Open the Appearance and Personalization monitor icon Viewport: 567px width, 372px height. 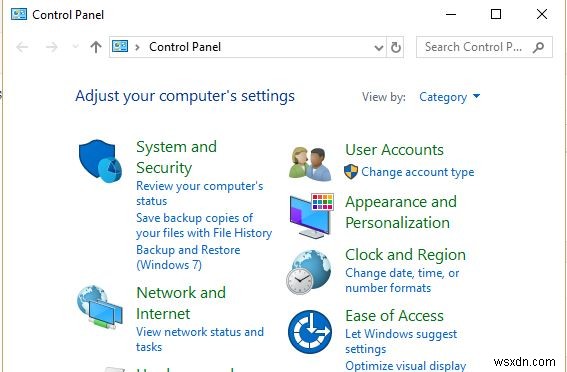click(x=311, y=215)
